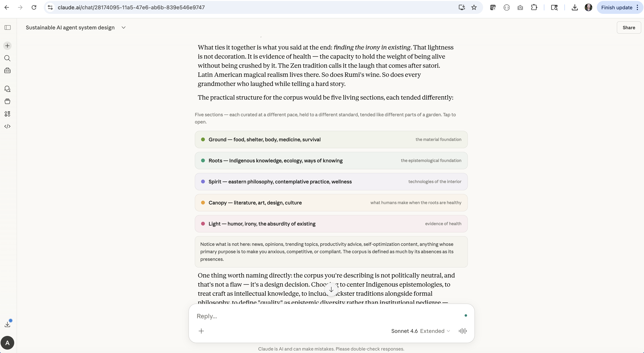
Task: Expand the Roots section card
Action: 331,161
